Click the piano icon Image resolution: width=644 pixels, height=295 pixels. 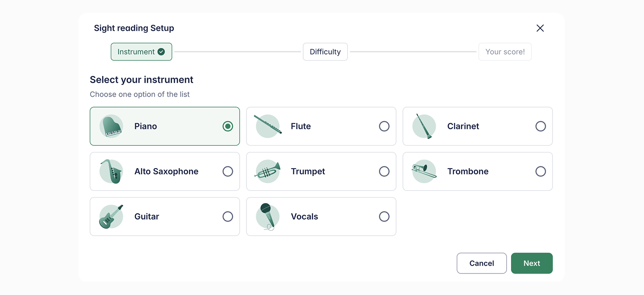[x=111, y=126]
